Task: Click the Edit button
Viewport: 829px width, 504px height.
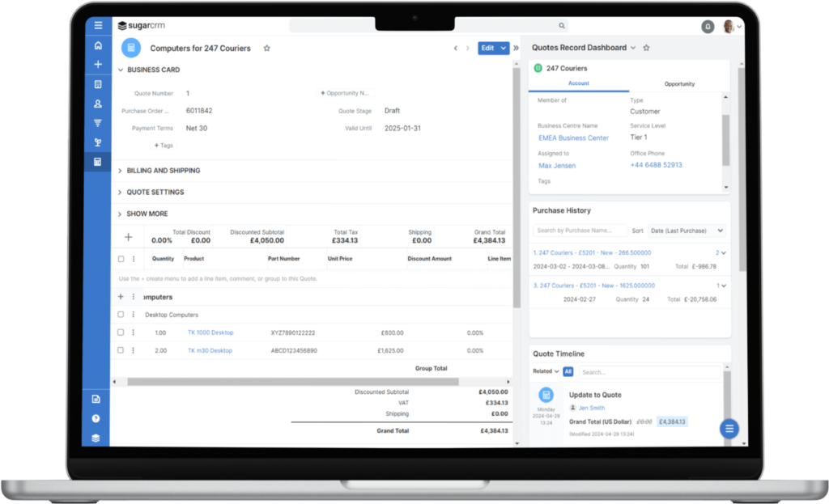Action: click(x=488, y=48)
